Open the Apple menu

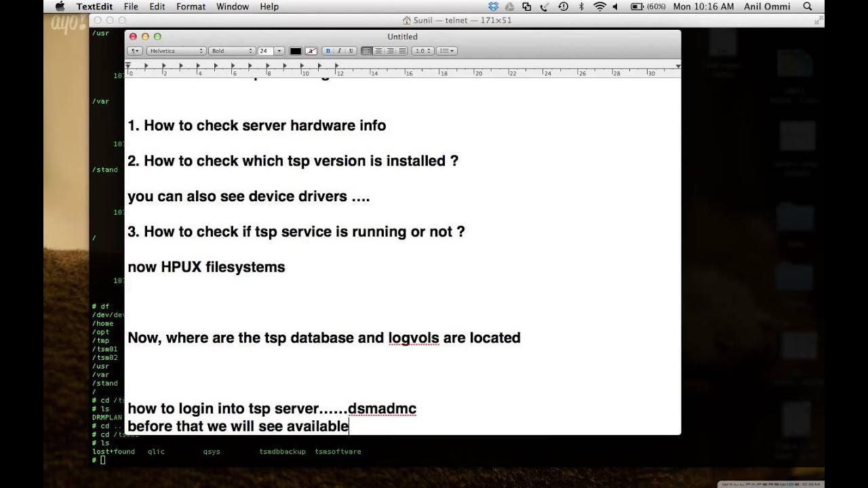tap(60, 7)
